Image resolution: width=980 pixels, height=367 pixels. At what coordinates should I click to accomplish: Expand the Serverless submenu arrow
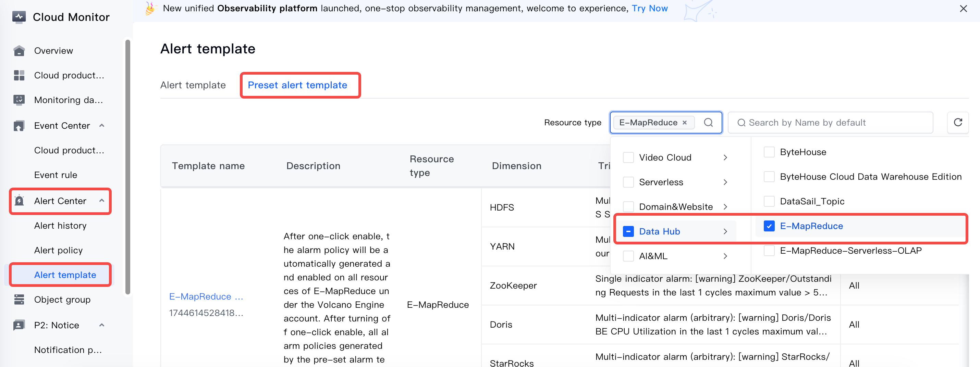pyautogui.click(x=725, y=182)
